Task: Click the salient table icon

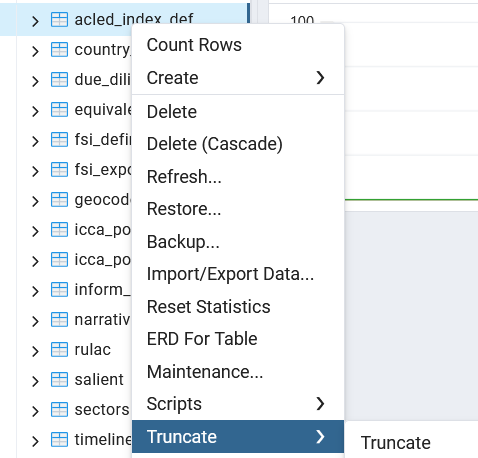Action: 59,380
